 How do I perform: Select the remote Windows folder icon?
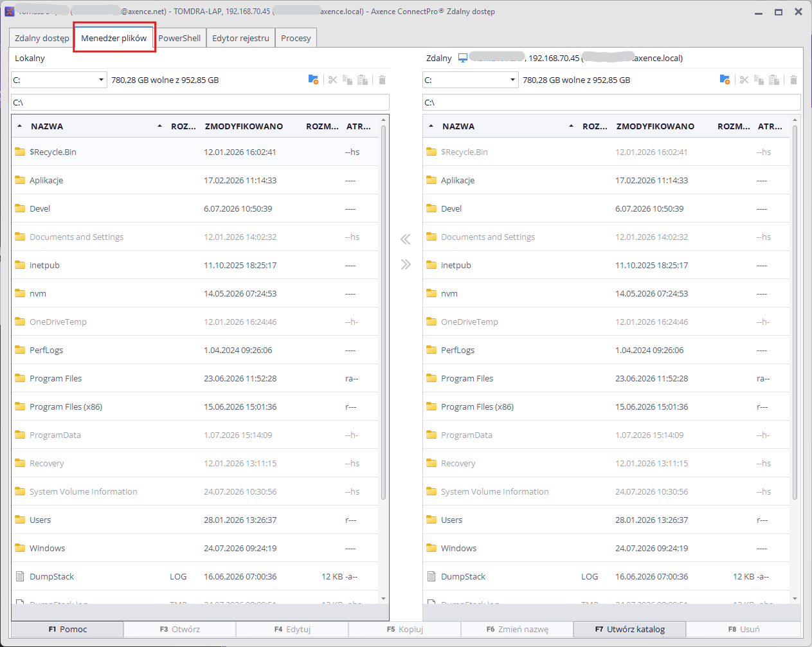tap(431, 548)
